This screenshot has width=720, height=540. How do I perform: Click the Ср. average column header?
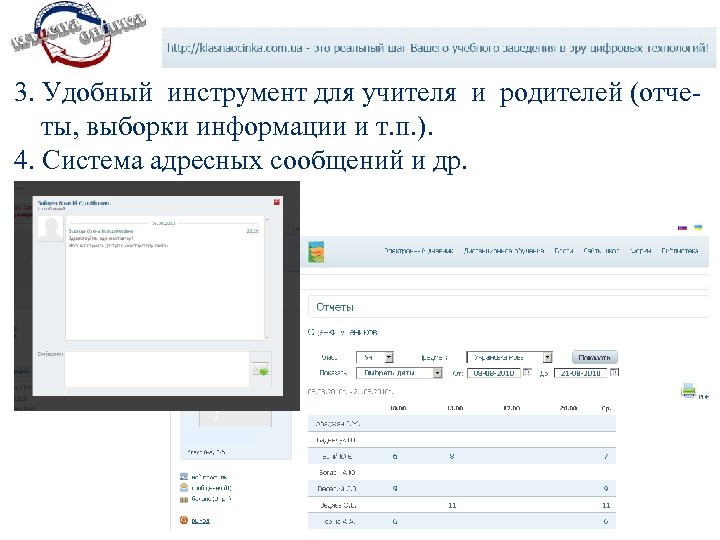tap(606, 408)
